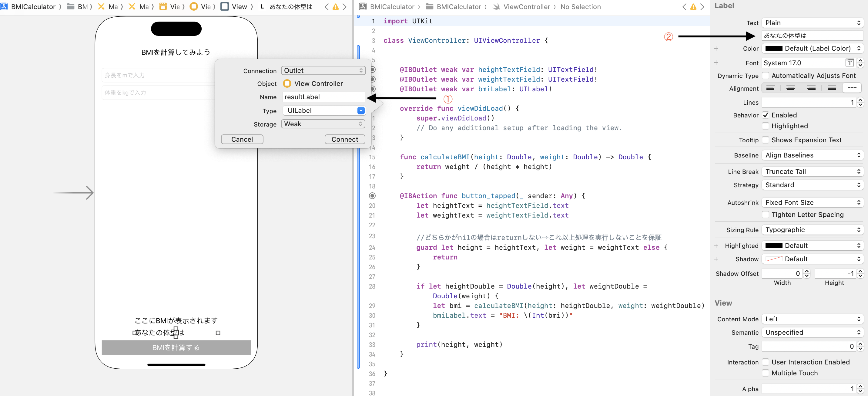Click warning triangle in code editor jump bar
The height and width of the screenshot is (396, 868).
click(x=693, y=7)
